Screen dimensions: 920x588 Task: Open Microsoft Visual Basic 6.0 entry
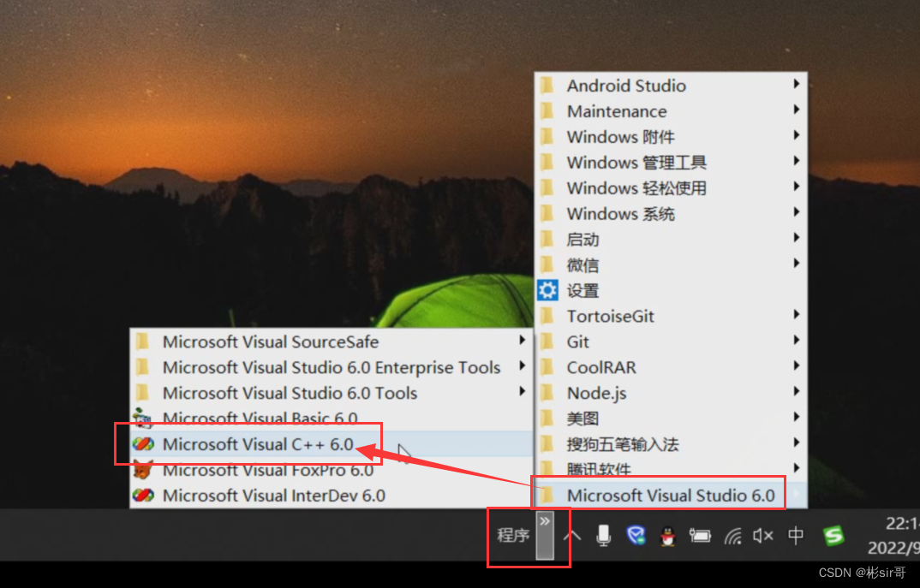[331, 419]
